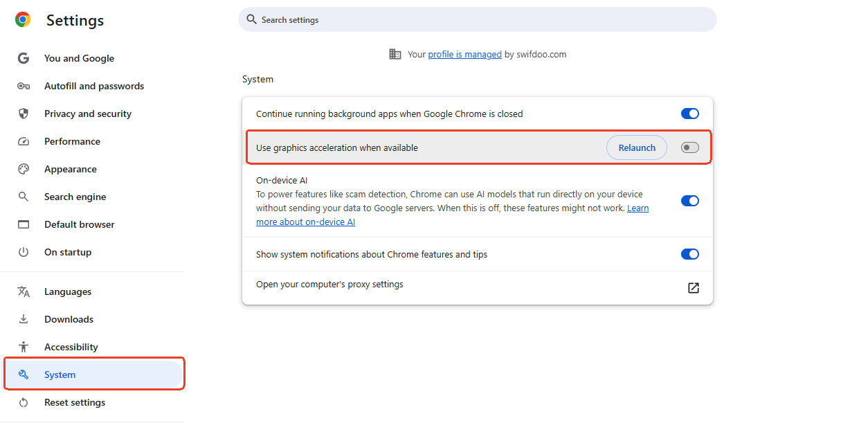Click the Accessibility person icon
868x423 pixels.
tap(24, 347)
